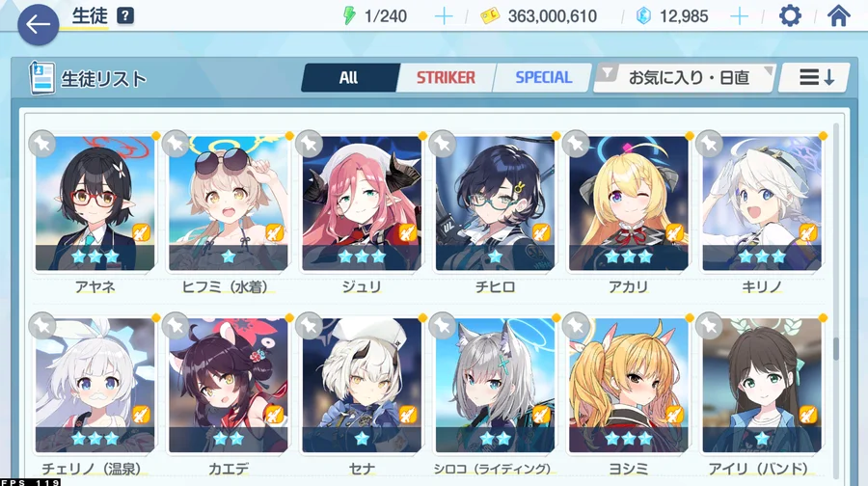Add gems with the plus beside 12,985
The width and height of the screenshot is (868, 486).
(739, 16)
